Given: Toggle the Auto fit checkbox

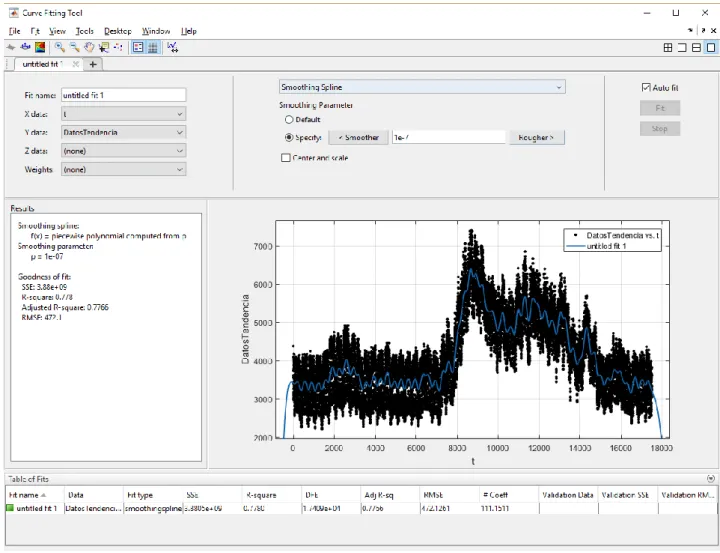Looking at the screenshot, I should pyautogui.click(x=646, y=87).
